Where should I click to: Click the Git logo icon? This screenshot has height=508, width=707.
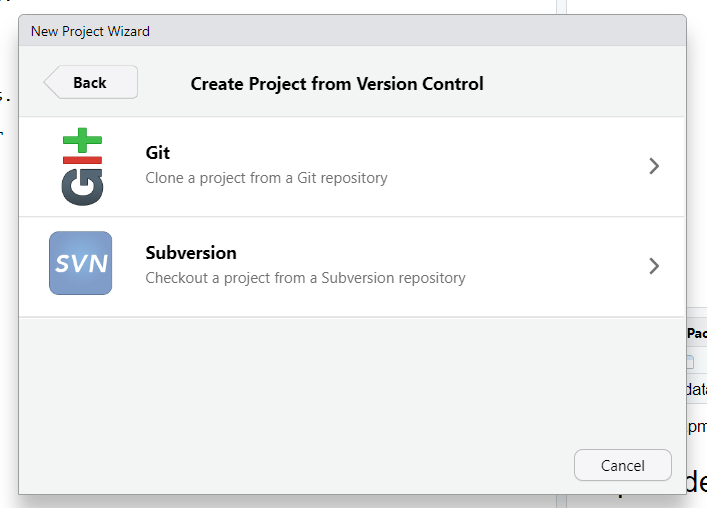tap(81, 167)
